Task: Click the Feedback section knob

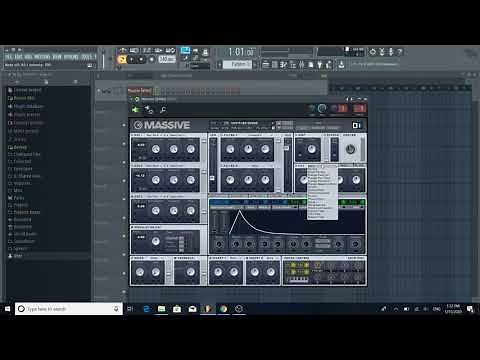Action: point(191,272)
